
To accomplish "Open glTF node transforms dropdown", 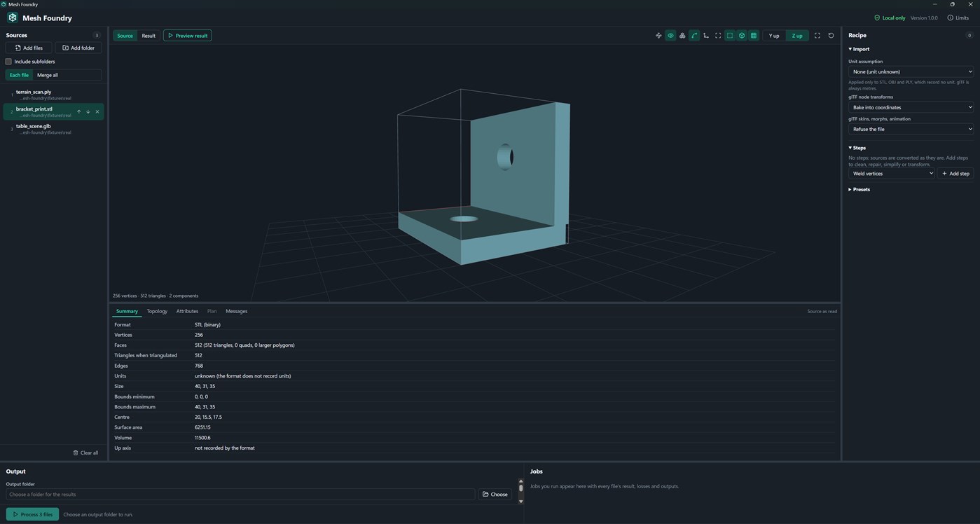I will tap(911, 107).
